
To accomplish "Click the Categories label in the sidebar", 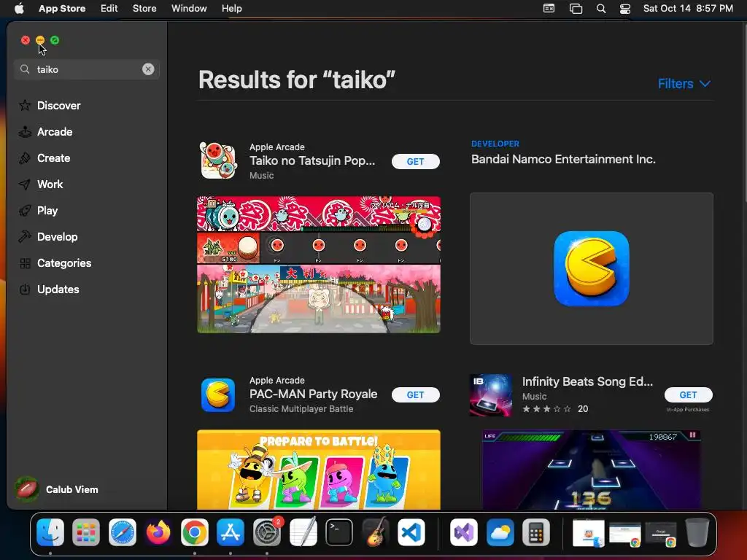I will pos(64,262).
